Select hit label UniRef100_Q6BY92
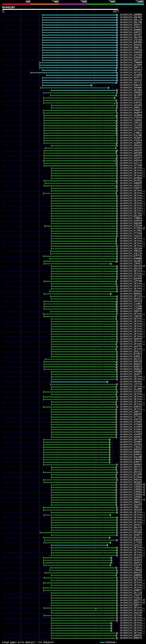The width and height of the screenshot is (146, 644). point(131,156)
